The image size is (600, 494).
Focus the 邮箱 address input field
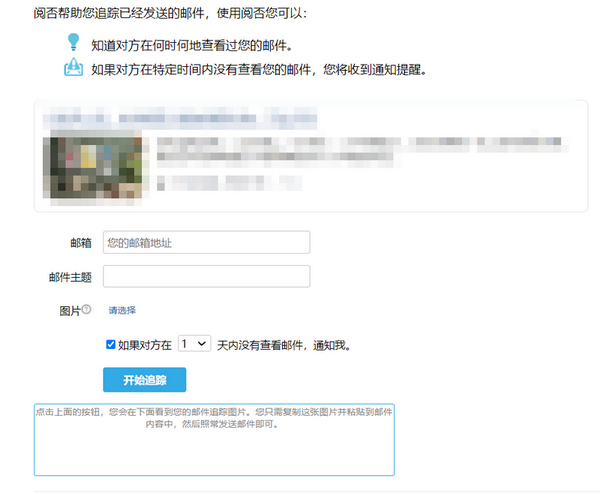[206, 243]
